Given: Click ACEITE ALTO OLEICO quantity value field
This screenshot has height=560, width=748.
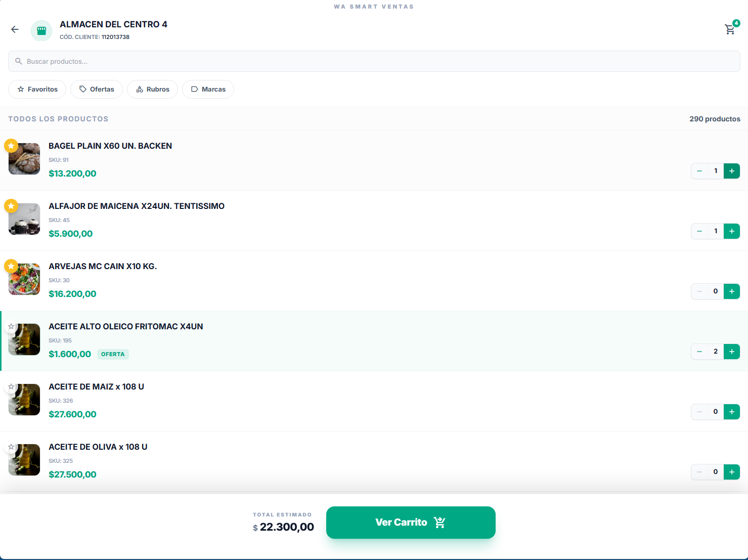Looking at the screenshot, I should [x=716, y=352].
